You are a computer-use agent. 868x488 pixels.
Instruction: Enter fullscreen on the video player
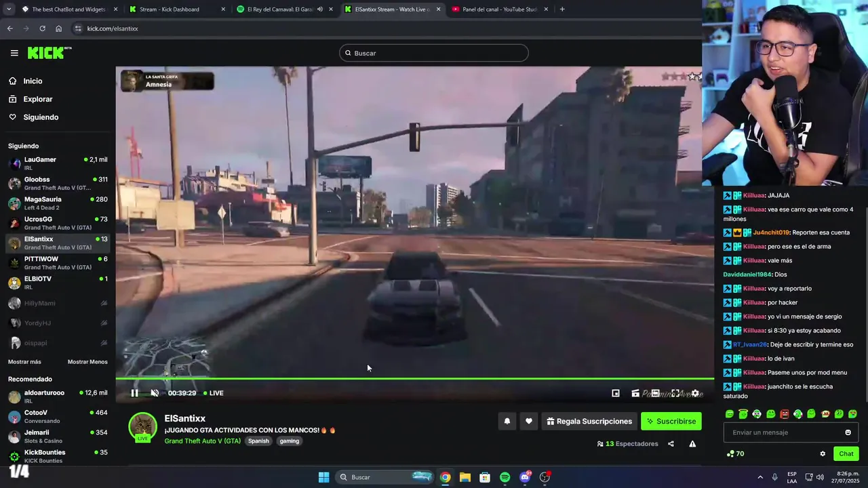pyautogui.click(x=675, y=393)
